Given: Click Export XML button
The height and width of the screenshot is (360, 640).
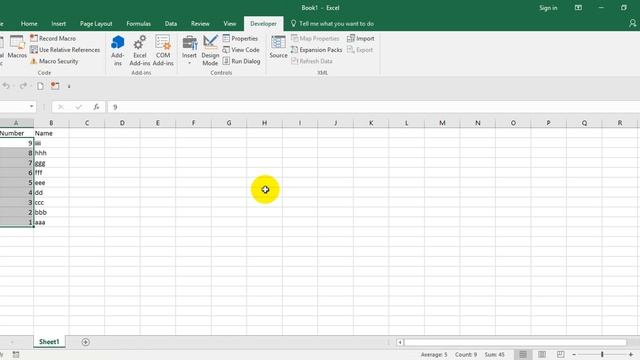Looking at the screenshot, I should (x=360, y=50).
